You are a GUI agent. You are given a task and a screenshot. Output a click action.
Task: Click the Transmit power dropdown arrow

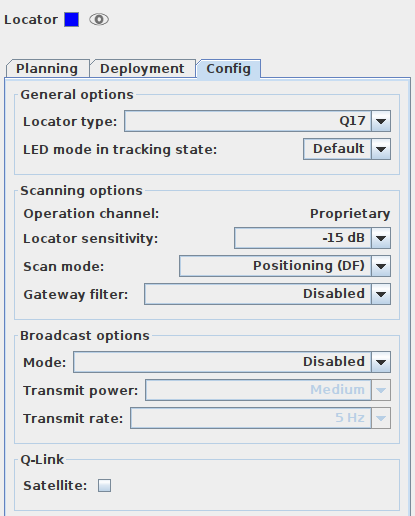pos(381,390)
